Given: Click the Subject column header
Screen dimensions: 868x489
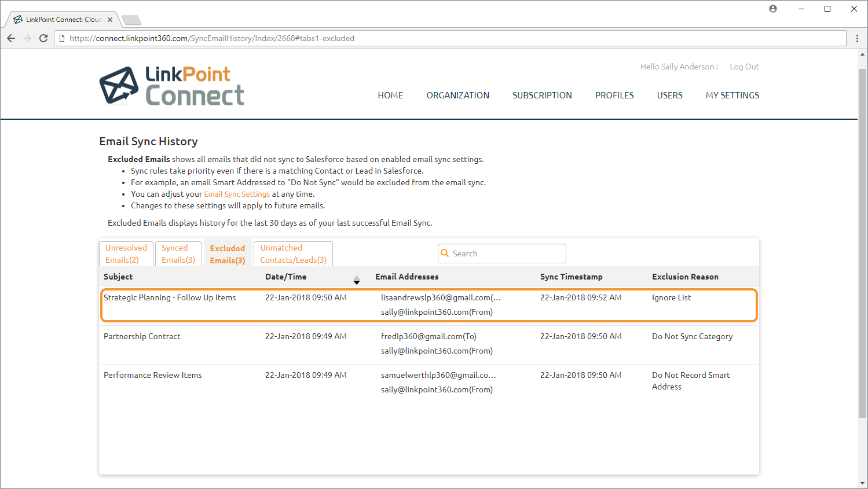Looking at the screenshot, I should [x=118, y=277].
